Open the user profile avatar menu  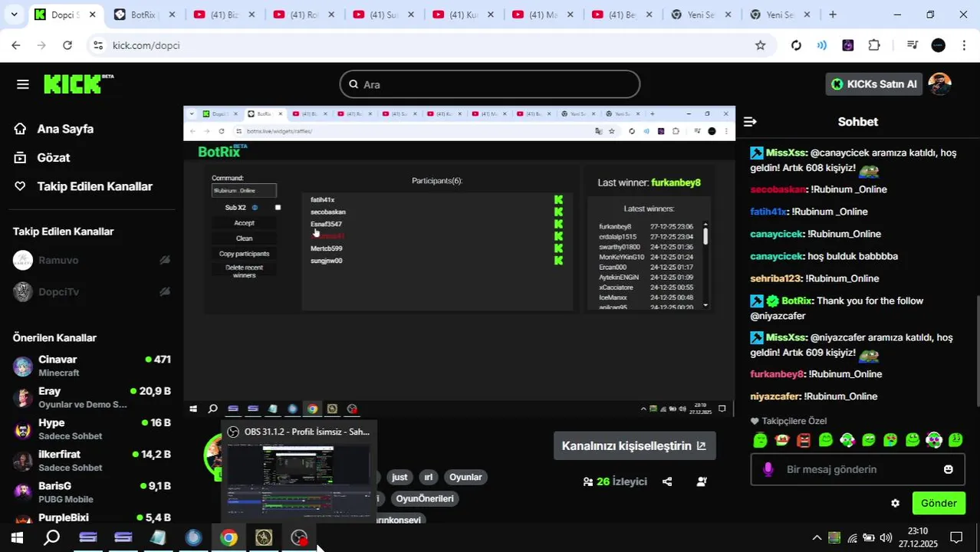click(939, 84)
